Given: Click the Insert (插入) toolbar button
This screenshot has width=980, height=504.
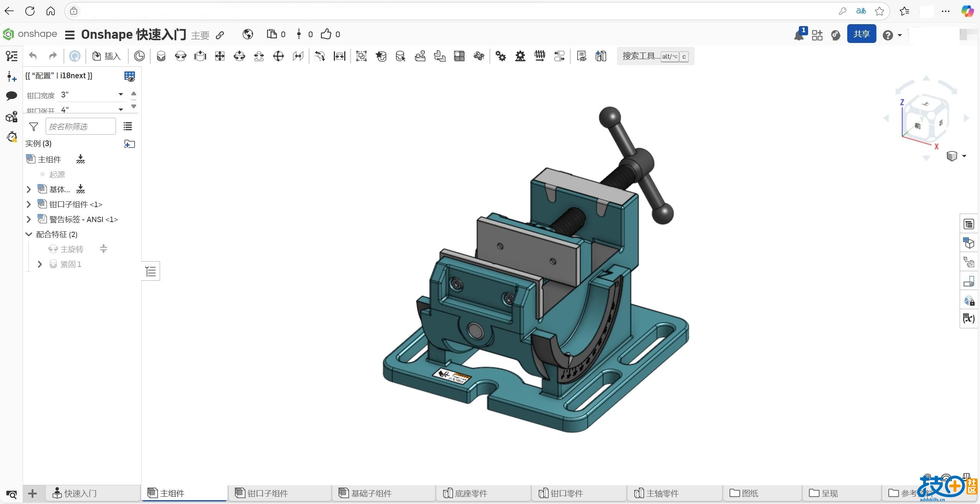Looking at the screenshot, I should click(x=107, y=56).
